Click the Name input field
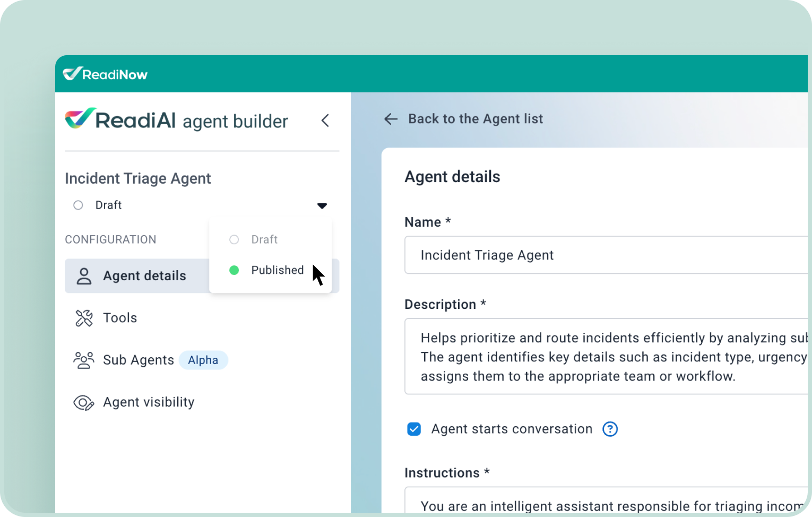The width and height of the screenshot is (812, 517). [606, 255]
